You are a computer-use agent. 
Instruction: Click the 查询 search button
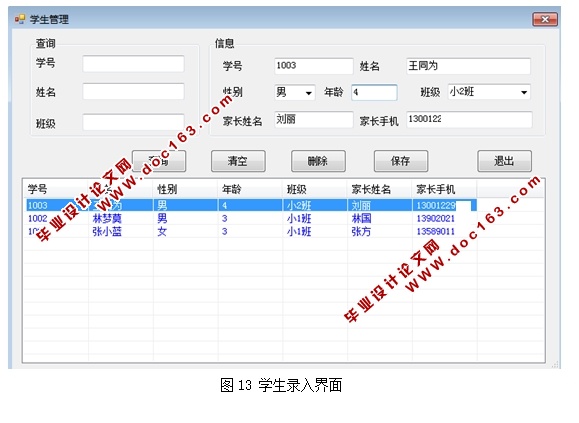tap(159, 161)
